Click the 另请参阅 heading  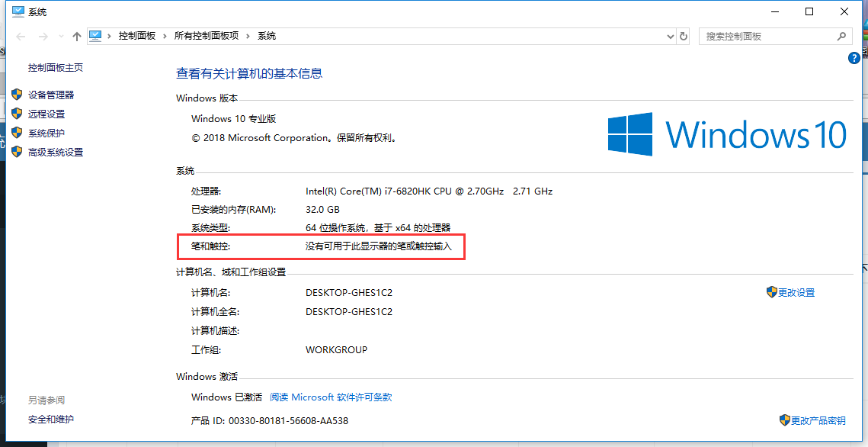(x=46, y=400)
